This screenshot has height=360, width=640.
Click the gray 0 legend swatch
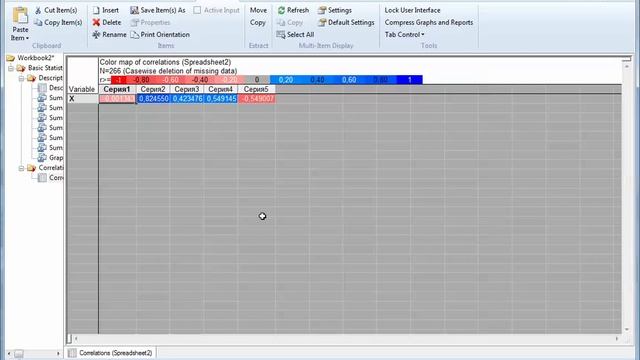coord(257,80)
